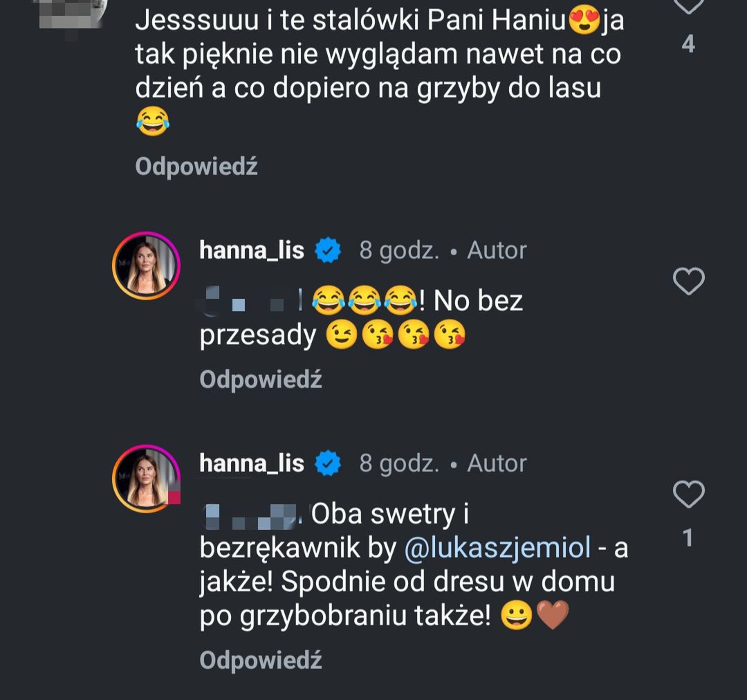Screen dimensions: 747x700
Task: Tap hanna_lis username above "Oba swetry" reply
Action: coord(252,463)
